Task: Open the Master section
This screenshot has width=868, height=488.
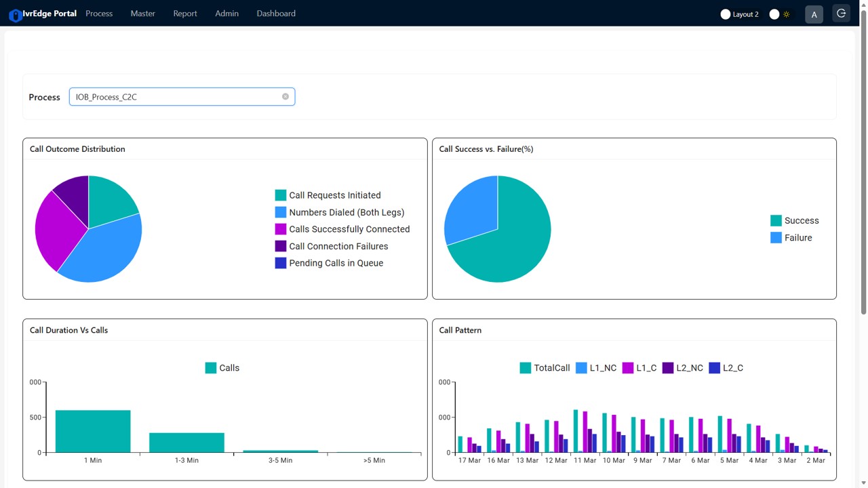Action: 142,14
